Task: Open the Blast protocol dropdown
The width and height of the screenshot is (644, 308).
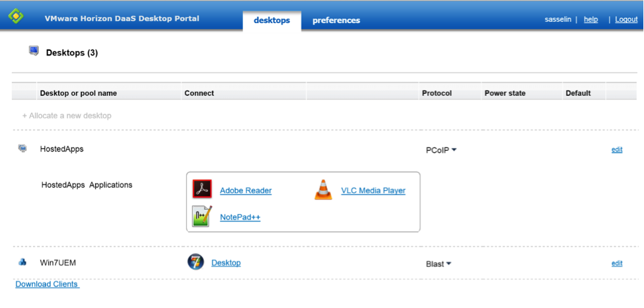Action: pyautogui.click(x=439, y=264)
